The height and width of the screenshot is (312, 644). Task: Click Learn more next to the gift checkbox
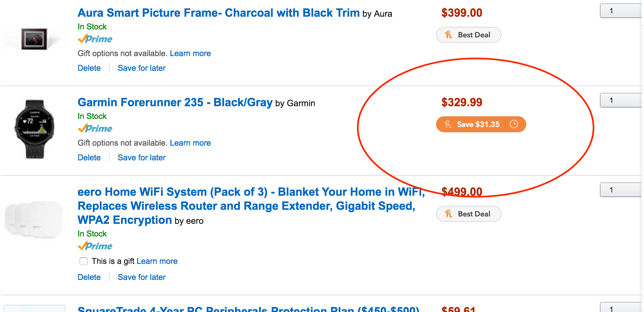tap(157, 261)
